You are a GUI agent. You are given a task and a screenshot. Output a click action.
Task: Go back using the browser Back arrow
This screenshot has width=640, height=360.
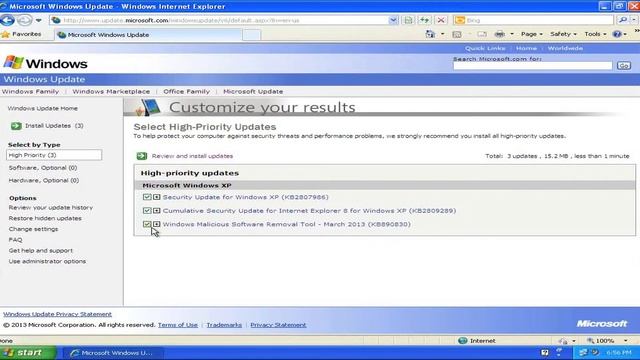click(x=7, y=20)
